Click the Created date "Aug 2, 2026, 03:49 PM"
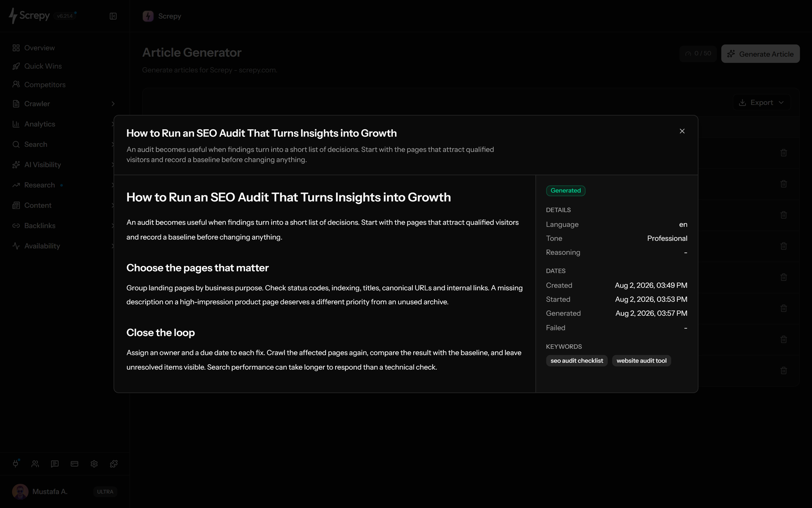 click(x=651, y=285)
